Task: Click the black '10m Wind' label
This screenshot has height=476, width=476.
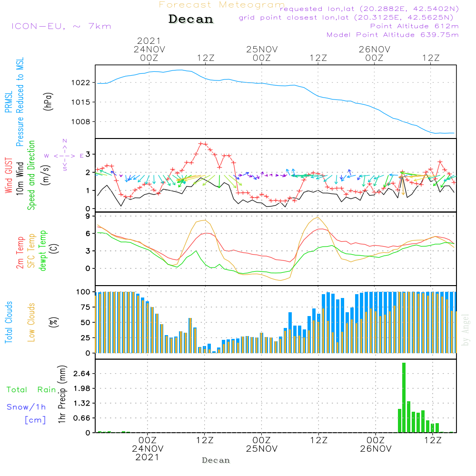Action: tap(20, 178)
